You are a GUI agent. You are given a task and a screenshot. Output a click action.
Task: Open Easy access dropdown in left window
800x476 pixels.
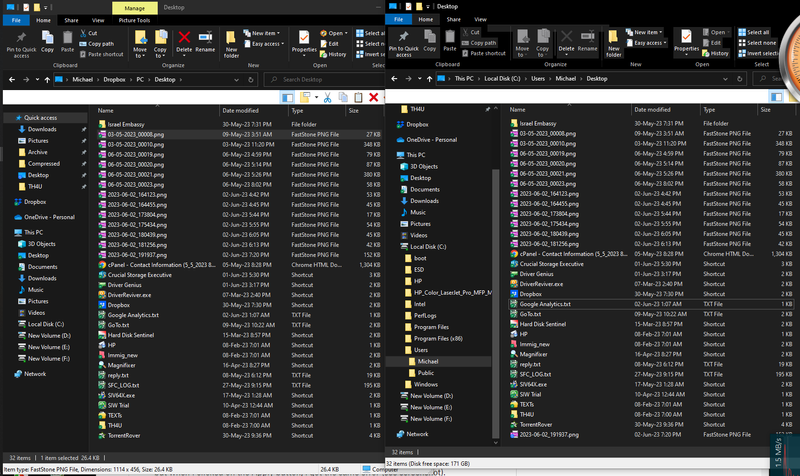pyautogui.click(x=267, y=43)
